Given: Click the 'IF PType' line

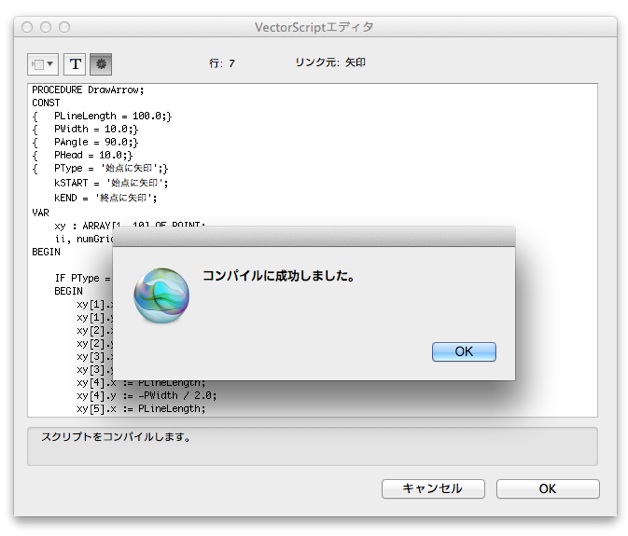Looking at the screenshot, I should point(83,278).
